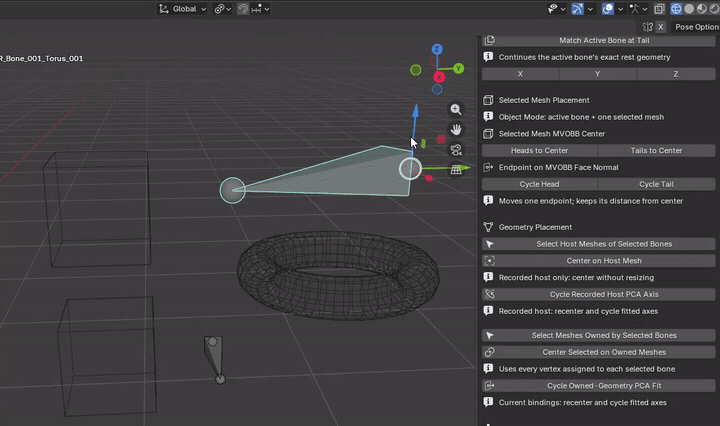Toggle the magnet snap button
Image resolution: width=720 pixels, height=426 pixels.
(x=243, y=9)
